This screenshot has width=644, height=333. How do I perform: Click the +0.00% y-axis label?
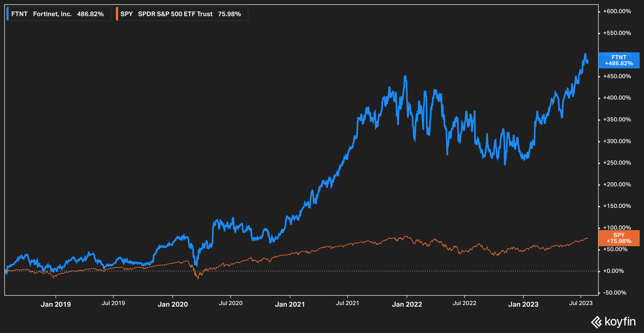point(614,271)
